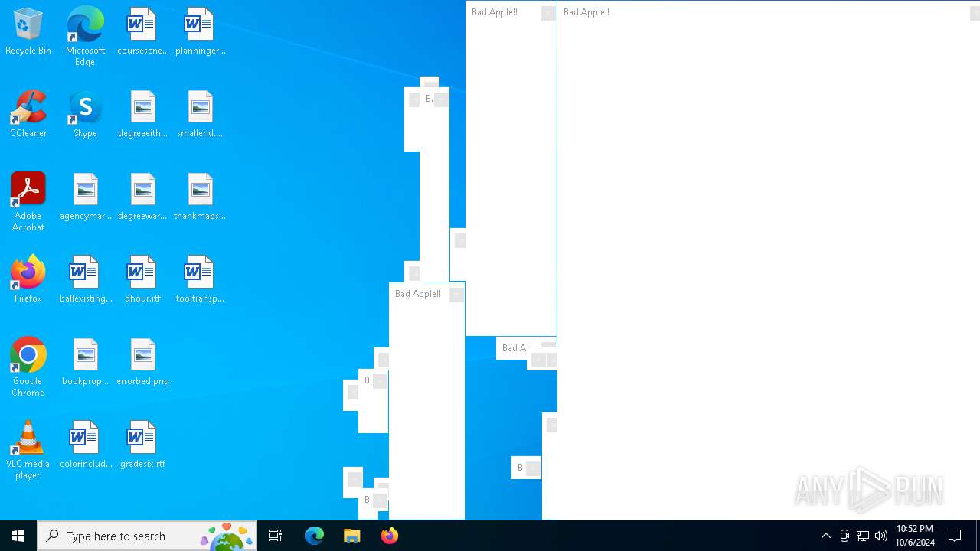Select the Skype desktop shortcut
980x551 pixels.
click(85, 114)
